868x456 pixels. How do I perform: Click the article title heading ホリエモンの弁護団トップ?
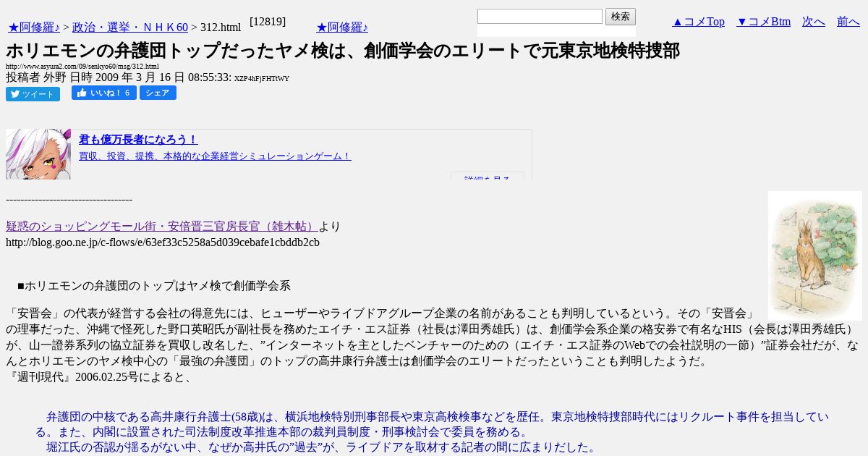click(x=343, y=51)
